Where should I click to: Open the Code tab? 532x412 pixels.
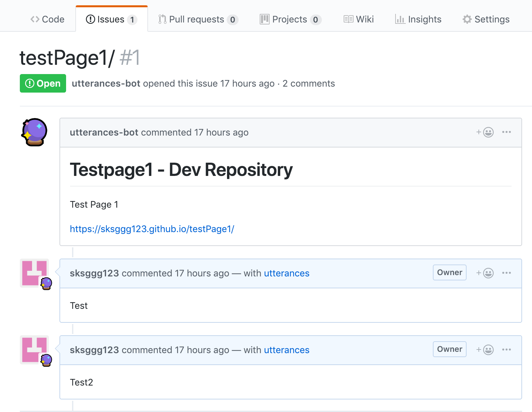pos(47,19)
